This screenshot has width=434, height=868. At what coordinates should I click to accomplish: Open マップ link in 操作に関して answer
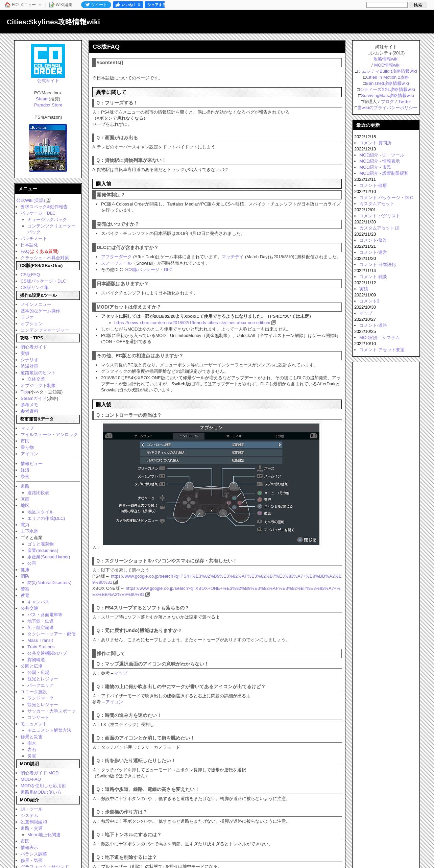click(x=121, y=673)
